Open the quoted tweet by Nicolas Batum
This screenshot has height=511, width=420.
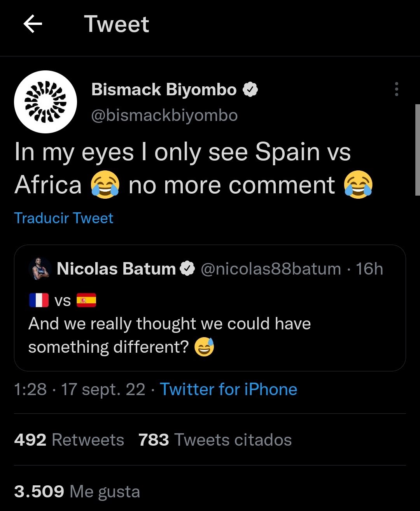[x=210, y=308]
